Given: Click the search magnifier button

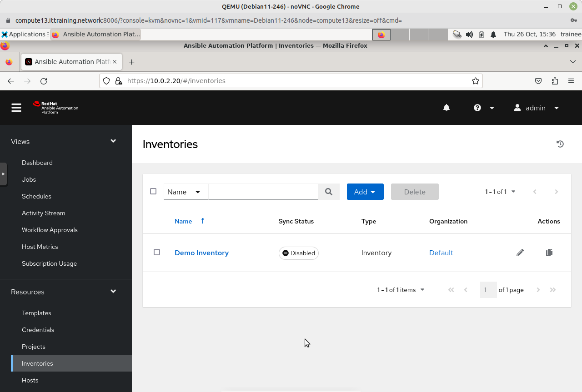Looking at the screenshot, I should point(329,192).
